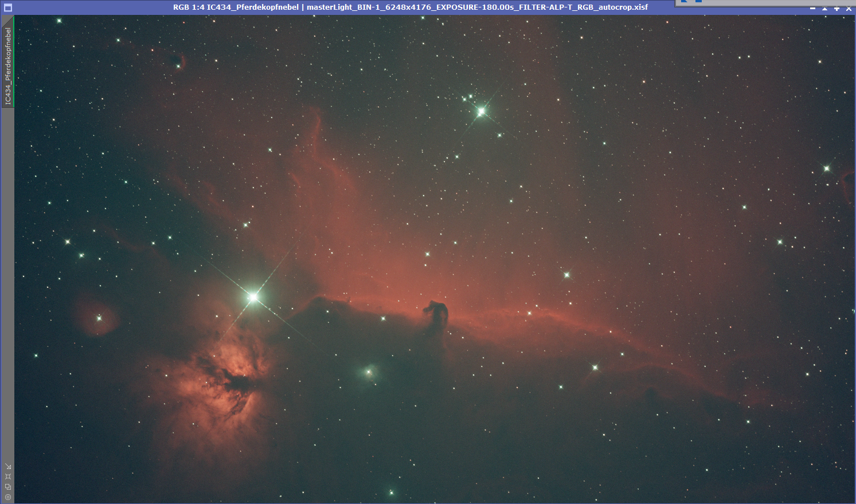Click the green edge of the view tab

coord(14,63)
